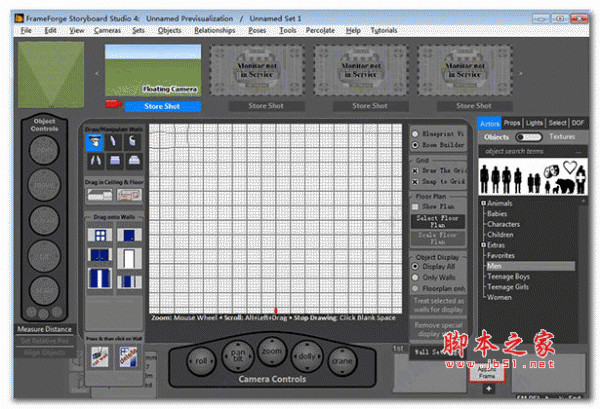
Task: Select the Blueprint View radio button
Action: coord(415,134)
